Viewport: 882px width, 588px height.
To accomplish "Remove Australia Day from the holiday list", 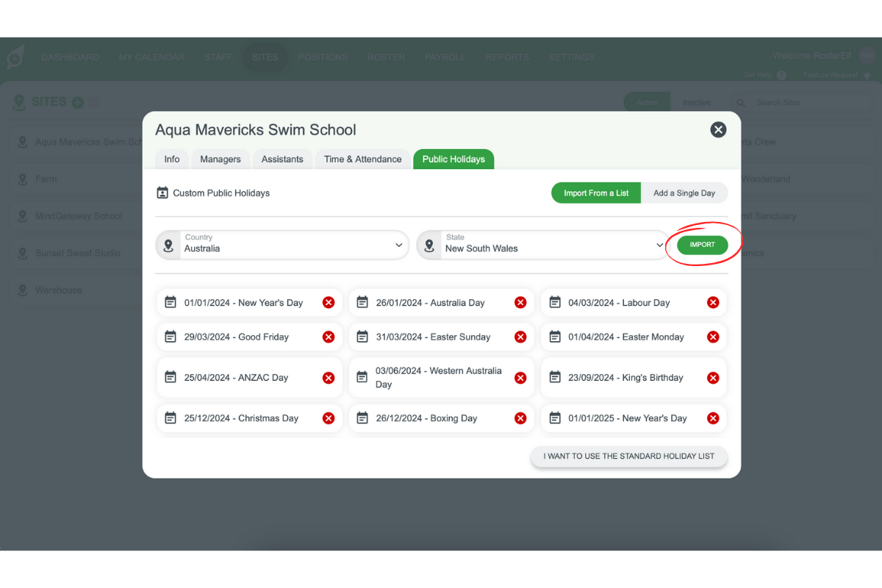I will tap(520, 302).
